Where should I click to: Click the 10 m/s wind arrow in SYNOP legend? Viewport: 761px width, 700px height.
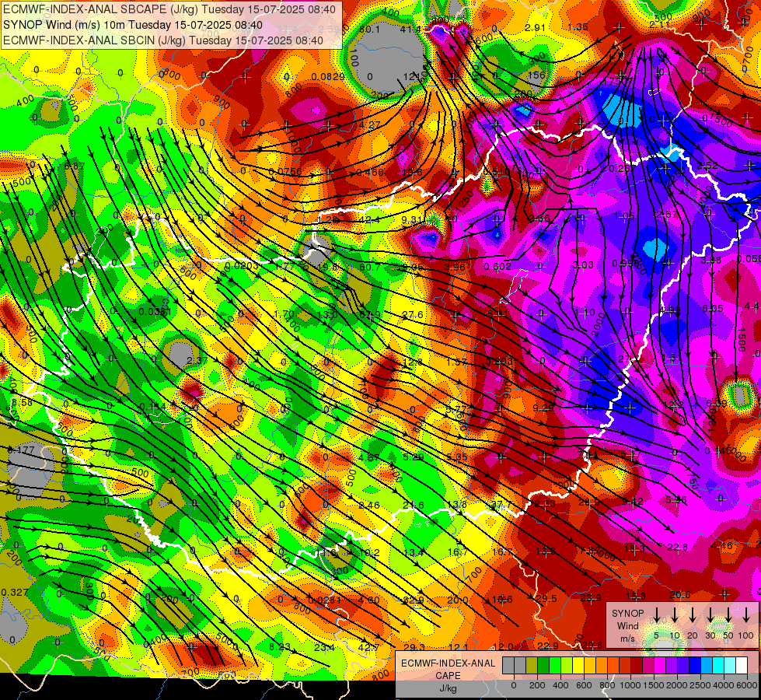point(674,614)
